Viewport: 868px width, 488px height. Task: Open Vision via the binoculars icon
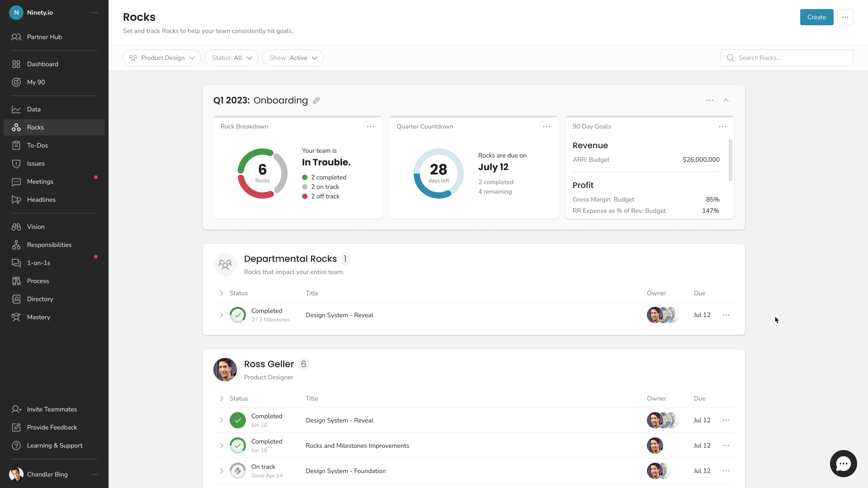[16, 227]
